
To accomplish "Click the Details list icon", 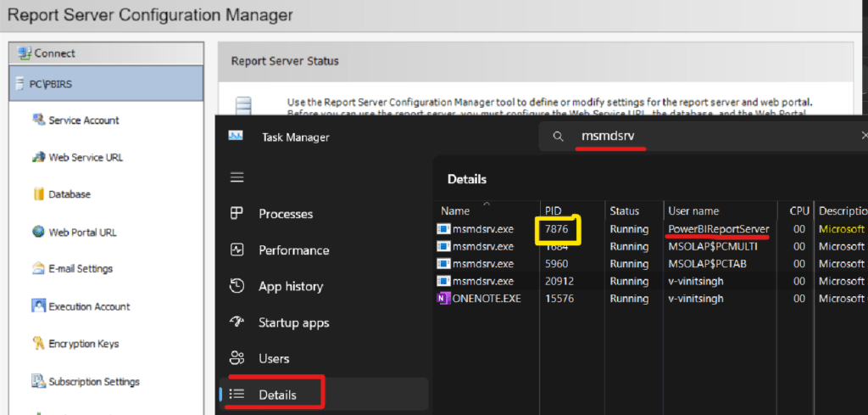I will (237, 395).
